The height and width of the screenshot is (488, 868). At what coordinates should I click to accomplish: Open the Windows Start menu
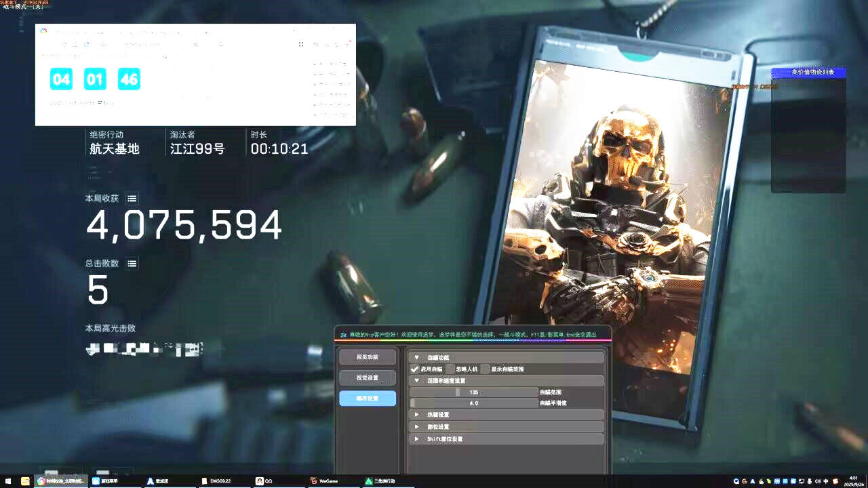(x=7, y=481)
